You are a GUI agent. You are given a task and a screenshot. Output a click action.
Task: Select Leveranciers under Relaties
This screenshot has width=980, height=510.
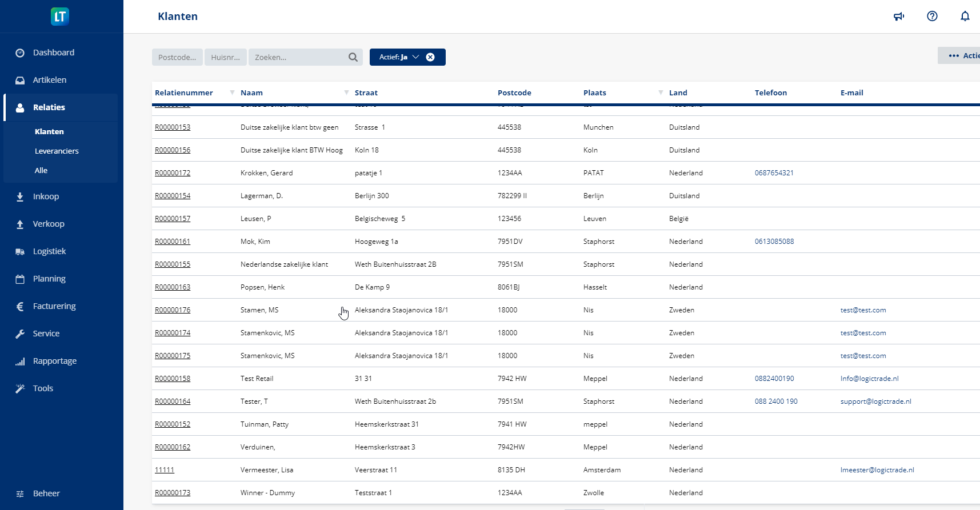pos(57,151)
